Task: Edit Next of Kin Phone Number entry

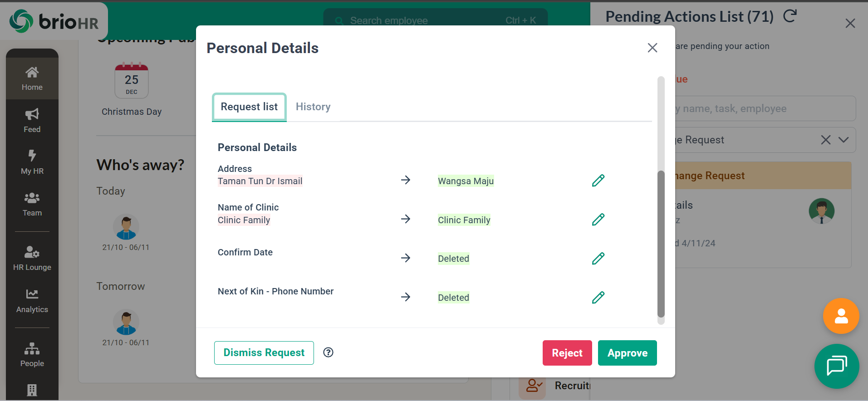Action: click(598, 298)
